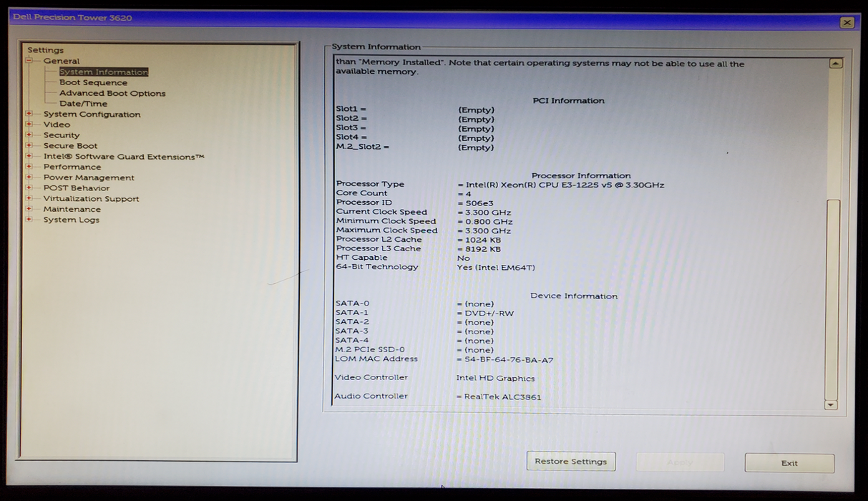
Task: Click the scrollbar up arrow
Action: point(834,63)
